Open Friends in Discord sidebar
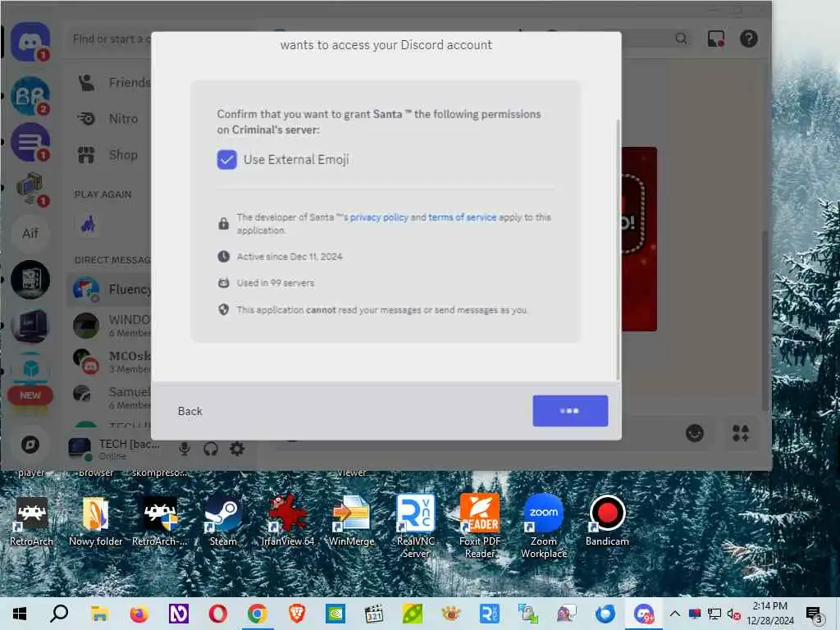840x630 pixels. tap(113, 83)
